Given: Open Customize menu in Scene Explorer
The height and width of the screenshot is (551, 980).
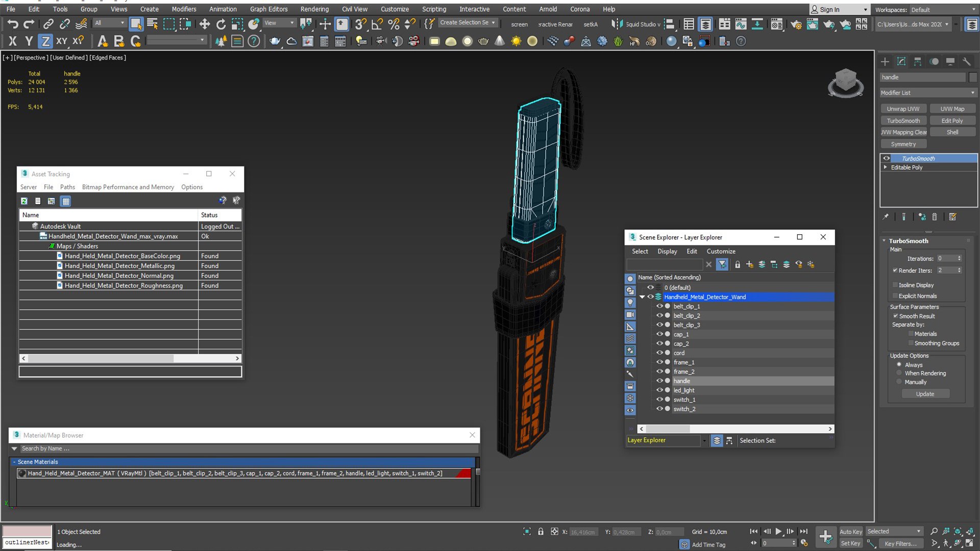Looking at the screenshot, I should [721, 252].
